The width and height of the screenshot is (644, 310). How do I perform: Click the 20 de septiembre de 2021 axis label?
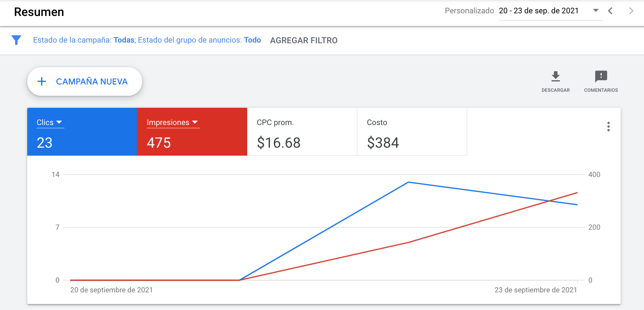[x=111, y=290]
